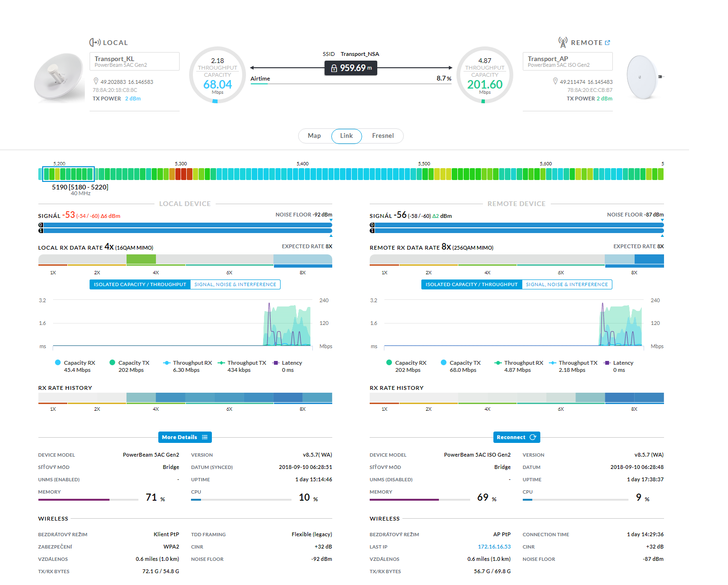The image size is (728, 585).
Task: Click remote device location pin icon
Action: [x=555, y=81]
